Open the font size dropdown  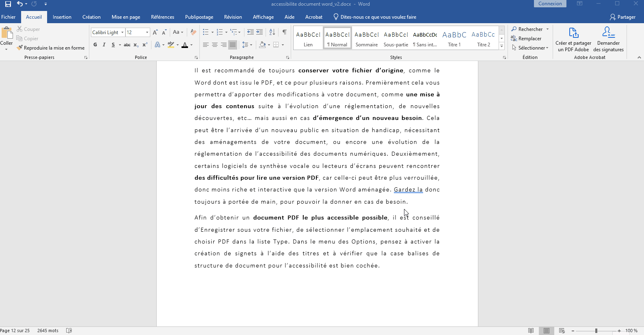click(147, 33)
